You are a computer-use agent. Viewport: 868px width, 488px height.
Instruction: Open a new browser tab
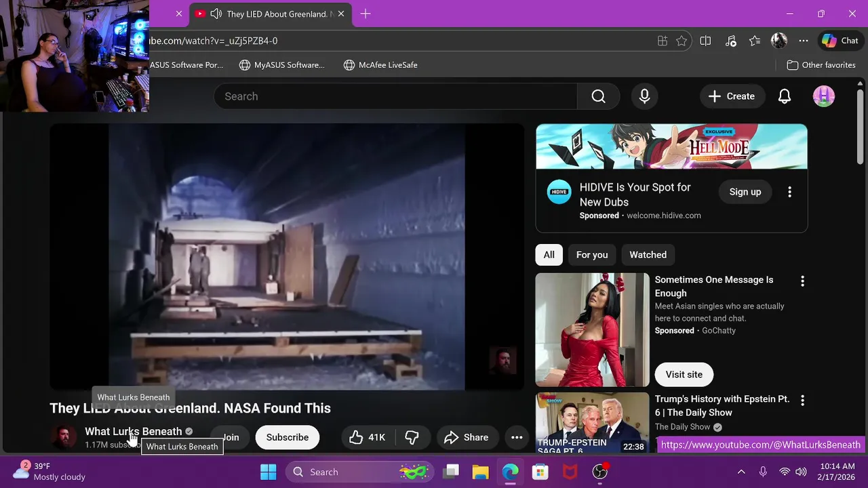tap(366, 14)
